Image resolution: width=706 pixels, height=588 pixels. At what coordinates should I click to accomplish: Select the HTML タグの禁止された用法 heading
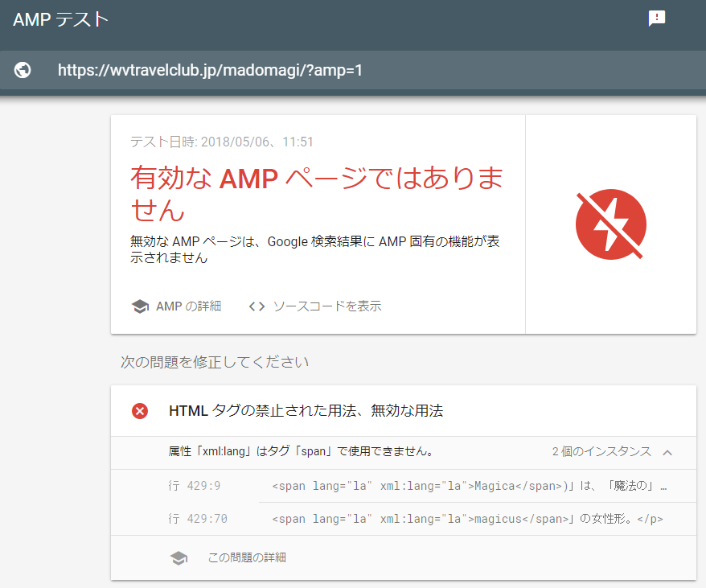point(306,411)
